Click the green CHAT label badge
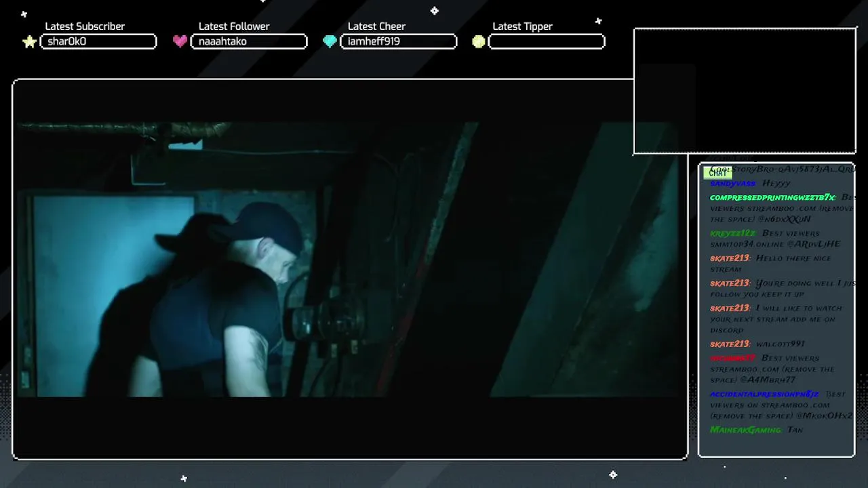The image size is (868, 488). (717, 173)
